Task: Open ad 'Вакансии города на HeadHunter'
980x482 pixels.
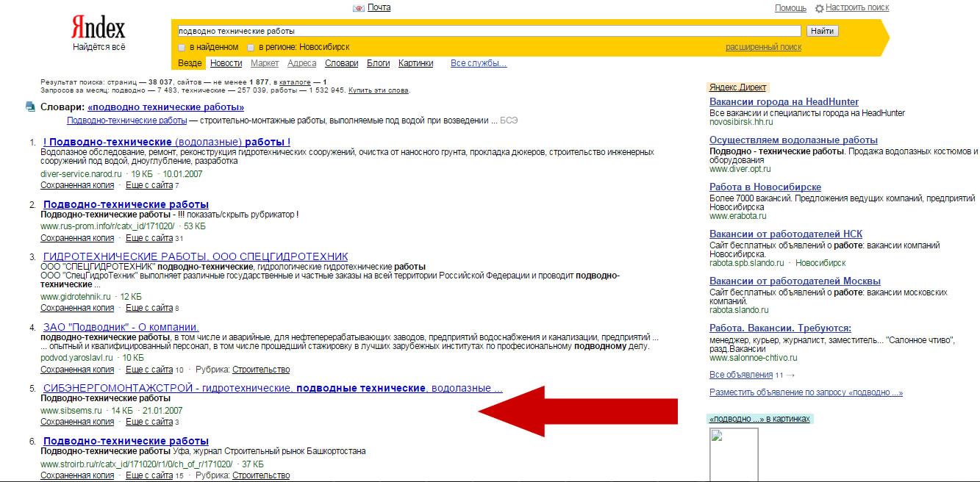Action: pyautogui.click(x=784, y=101)
